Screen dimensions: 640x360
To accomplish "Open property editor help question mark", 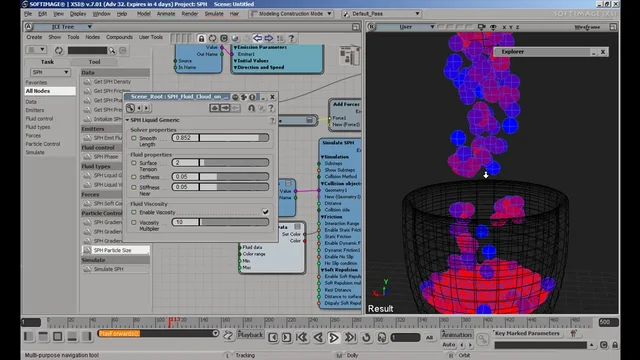I will pyautogui.click(x=271, y=108).
